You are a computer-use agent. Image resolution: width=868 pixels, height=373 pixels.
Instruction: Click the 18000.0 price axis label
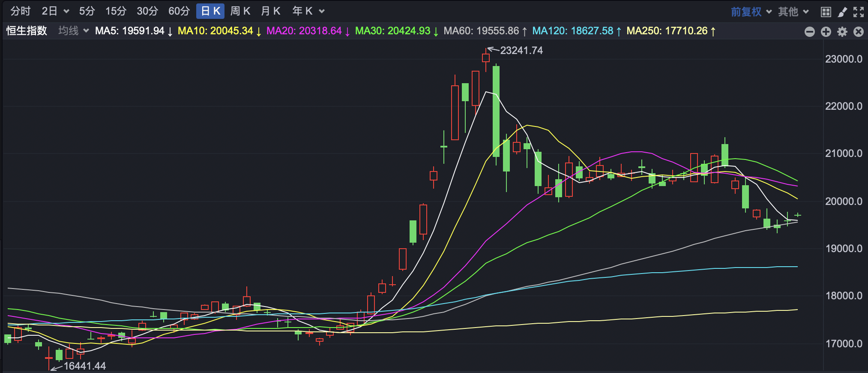pyautogui.click(x=844, y=296)
